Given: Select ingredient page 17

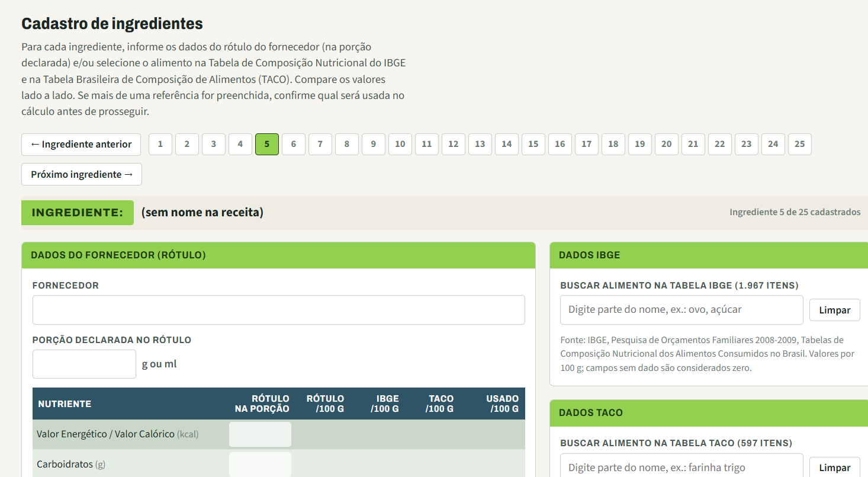Looking at the screenshot, I should pos(587,144).
